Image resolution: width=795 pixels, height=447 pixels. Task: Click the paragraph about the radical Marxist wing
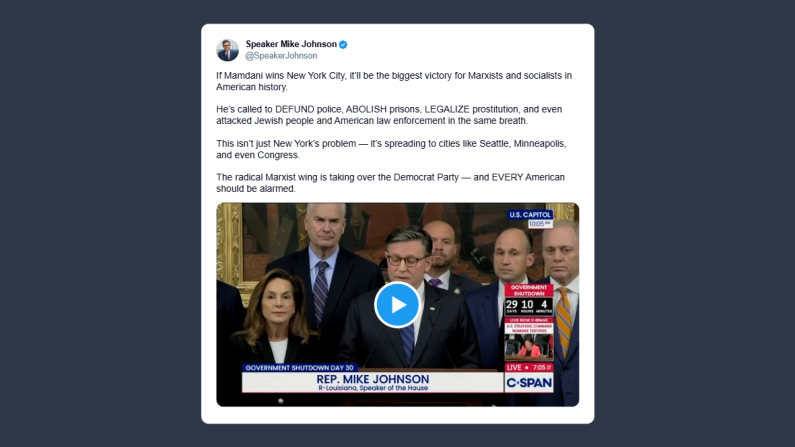click(390, 183)
